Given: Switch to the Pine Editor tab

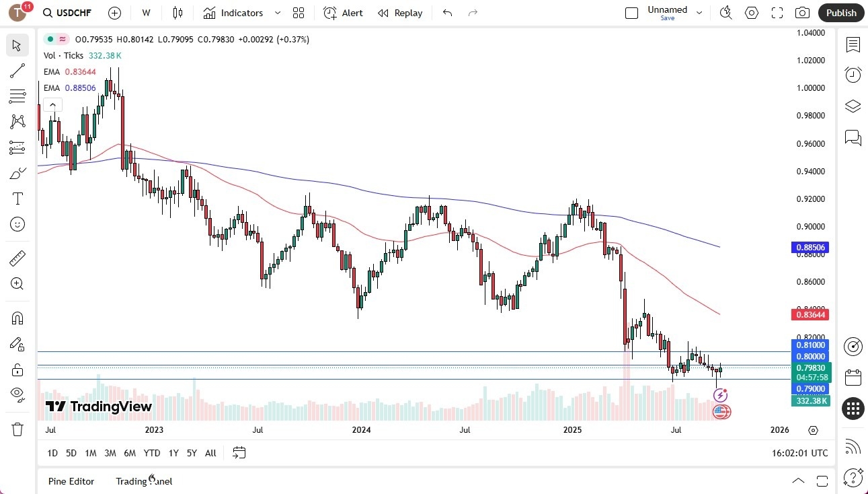Looking at the screenshot, I should pyautogui.click(x=71, y=481).
